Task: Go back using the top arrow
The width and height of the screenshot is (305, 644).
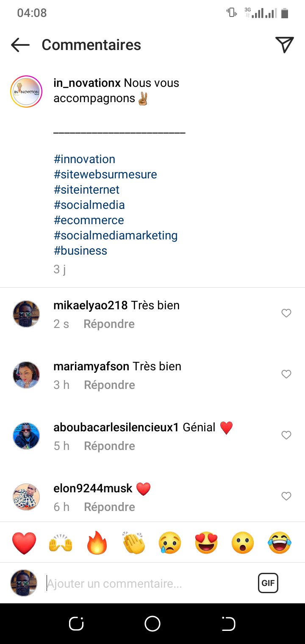Action: coord(20,45)
